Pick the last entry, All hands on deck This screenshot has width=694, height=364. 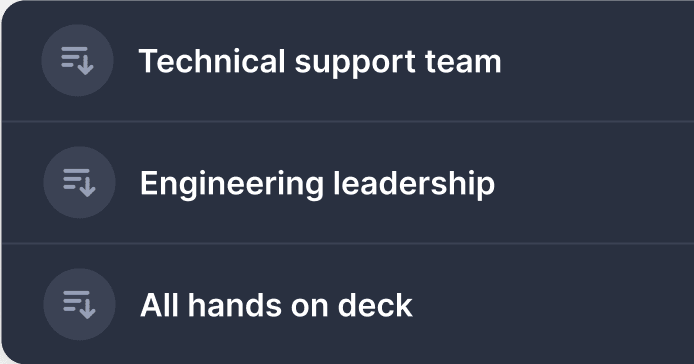[348, 304]
